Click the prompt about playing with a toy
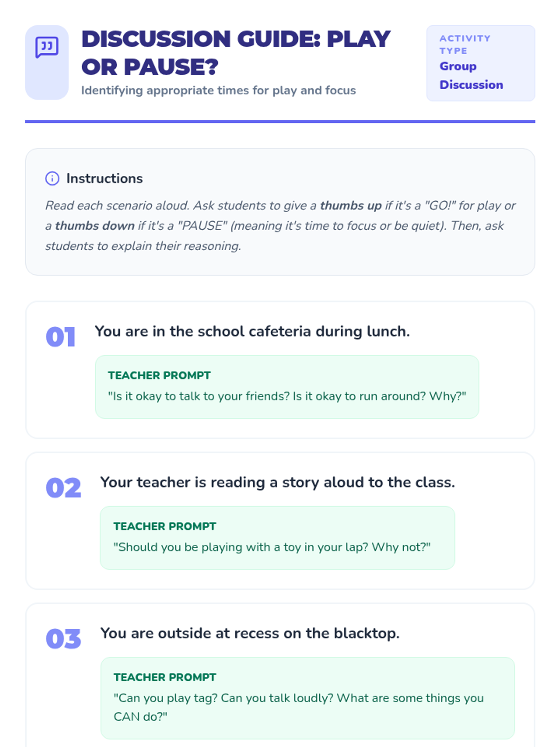560x747 pixels. click(x=272, y=547)
